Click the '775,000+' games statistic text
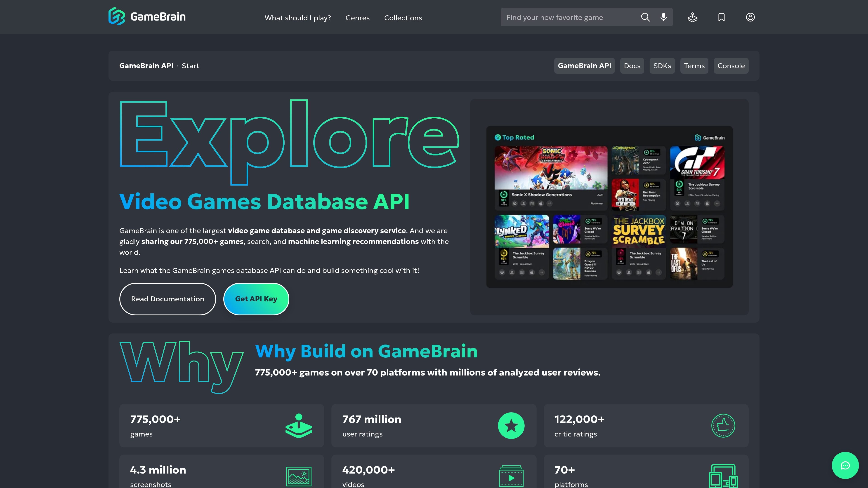Viewport: 868px width, 488px height. point(155,419)
